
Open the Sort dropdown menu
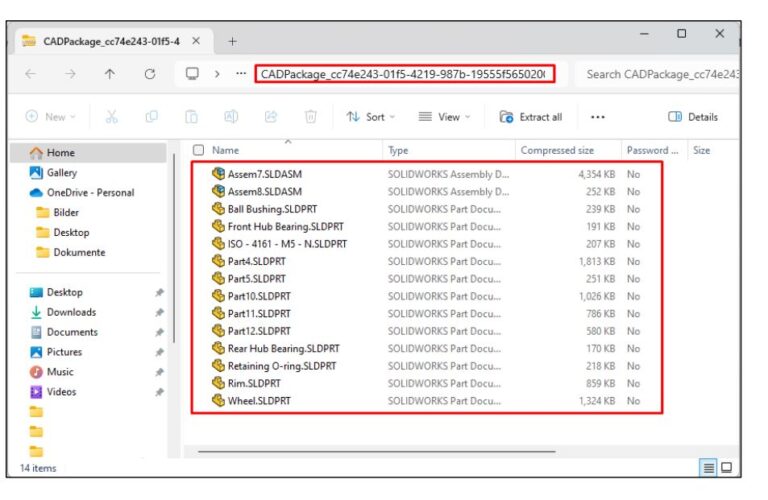pos(370,117)
